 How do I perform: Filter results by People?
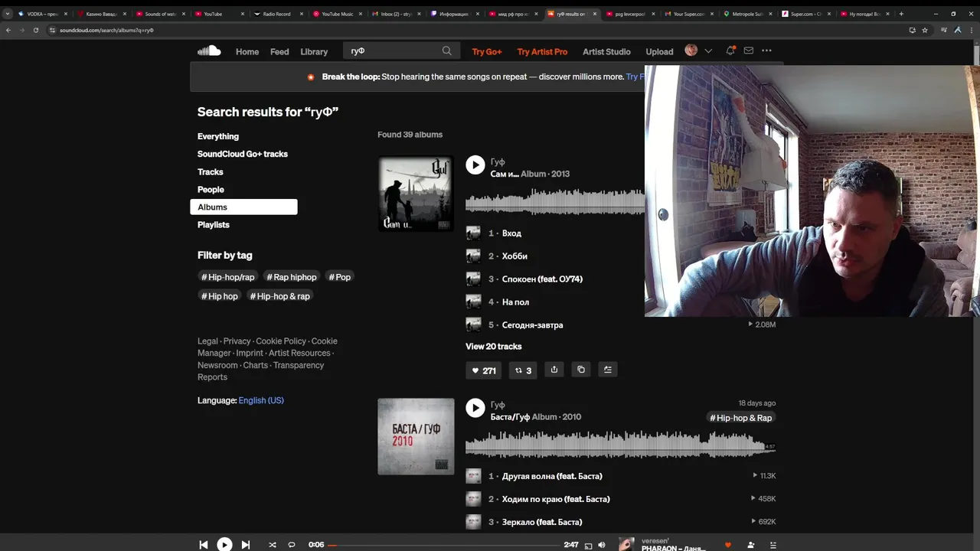coord(211,190)
